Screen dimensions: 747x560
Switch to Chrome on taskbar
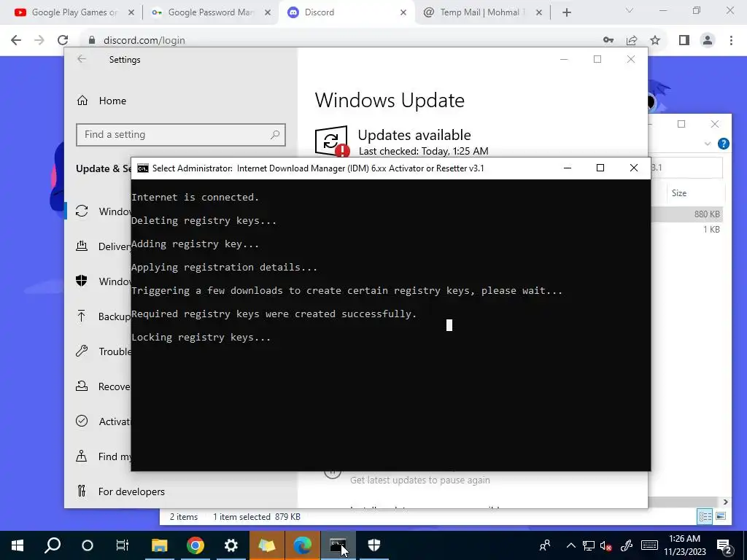(196, 545)
